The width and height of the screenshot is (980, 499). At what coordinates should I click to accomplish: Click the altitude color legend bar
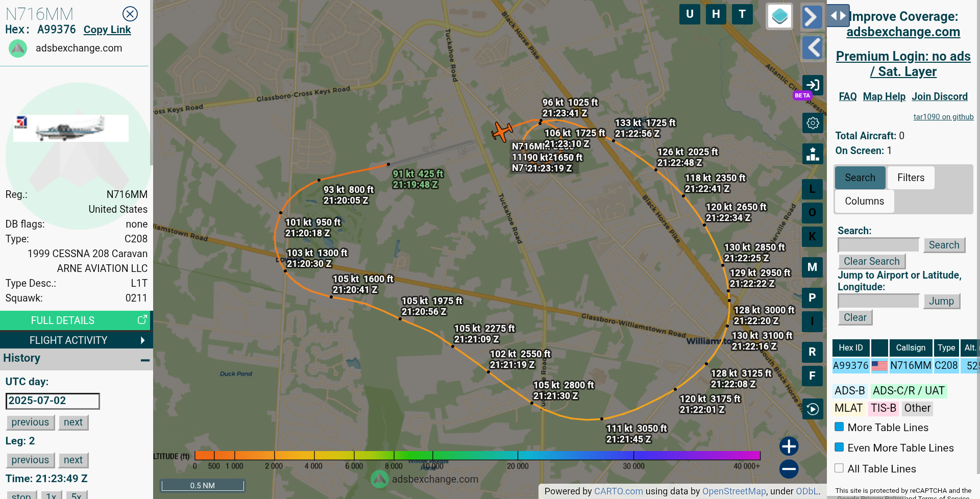click(x=477, y=455)
